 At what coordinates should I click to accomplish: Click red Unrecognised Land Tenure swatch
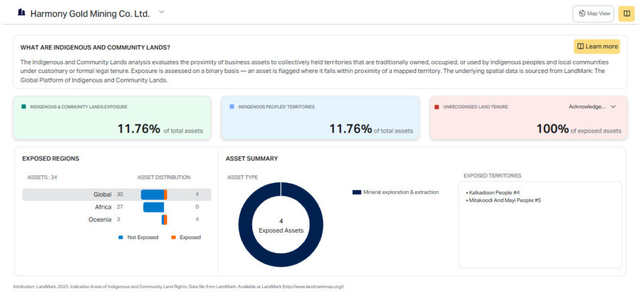point(436,107)
